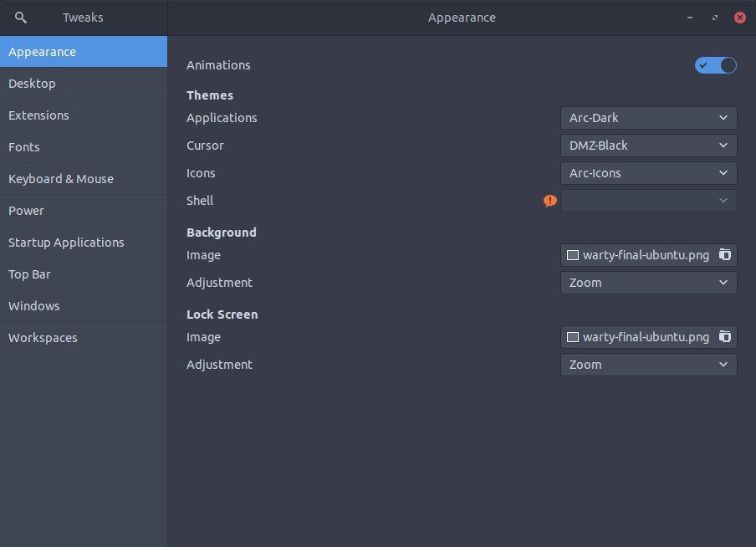Go to Keyboard & Mouse settings
This screenshot has width=756, height=547.
pyautogui.click(x=84, y=179)
